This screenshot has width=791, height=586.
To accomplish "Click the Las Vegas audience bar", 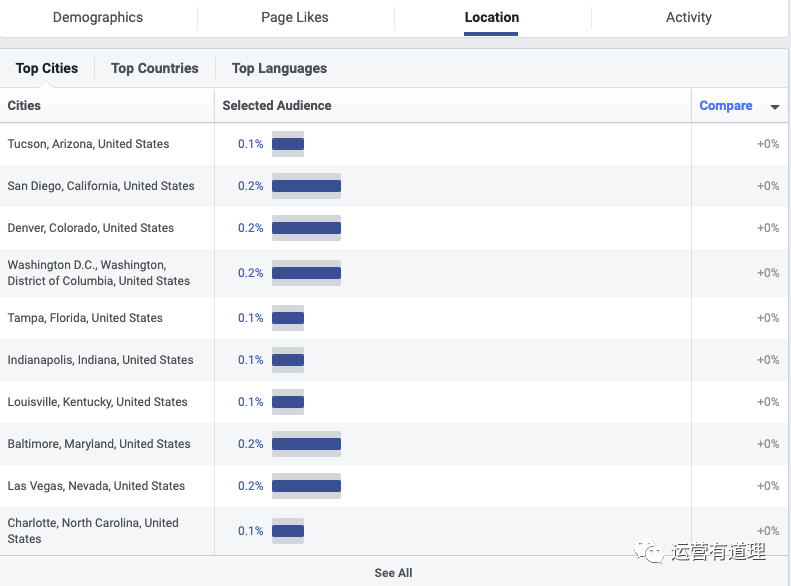I will point(306,486).
